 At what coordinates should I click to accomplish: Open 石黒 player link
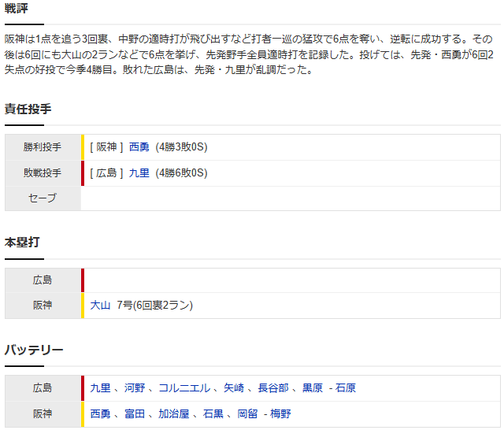click(x=213, y=413)
